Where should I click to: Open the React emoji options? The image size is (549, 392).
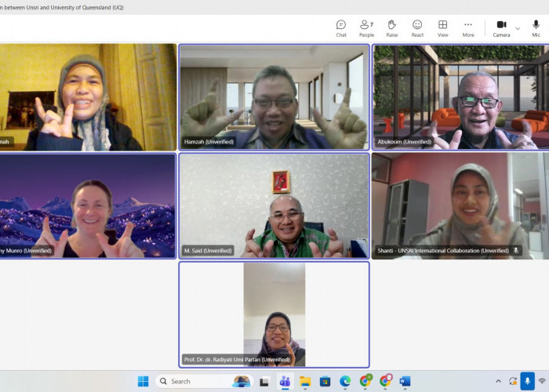pos(417,28)
